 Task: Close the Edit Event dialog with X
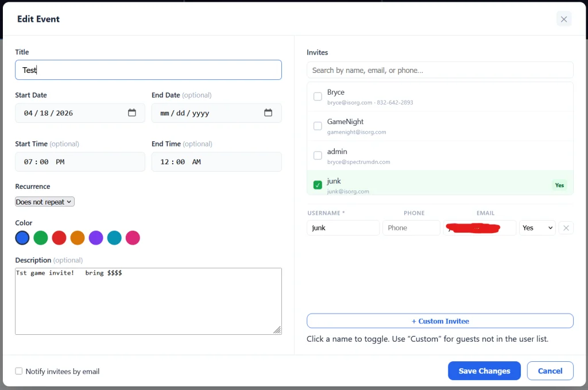(564, 19)
